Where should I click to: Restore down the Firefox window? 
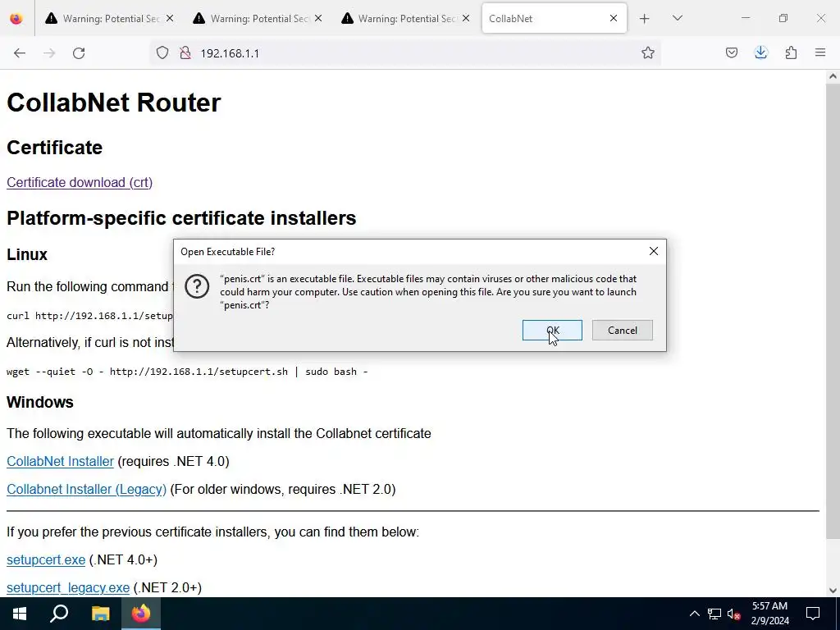click(x=783, y=18)
